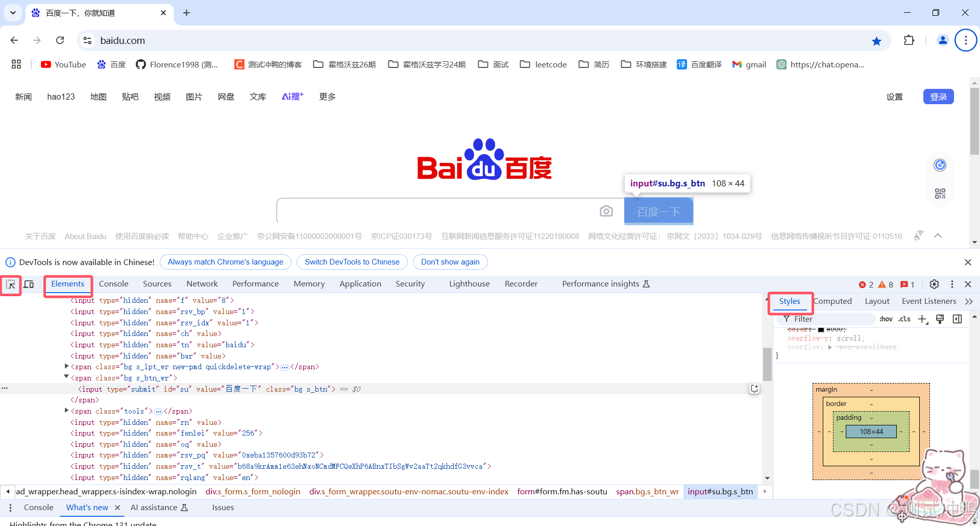Click the camera image search icon
Image resolution: width=980 pixels, height=526 pixels.
pyautogui.click(x=606, y=211)
